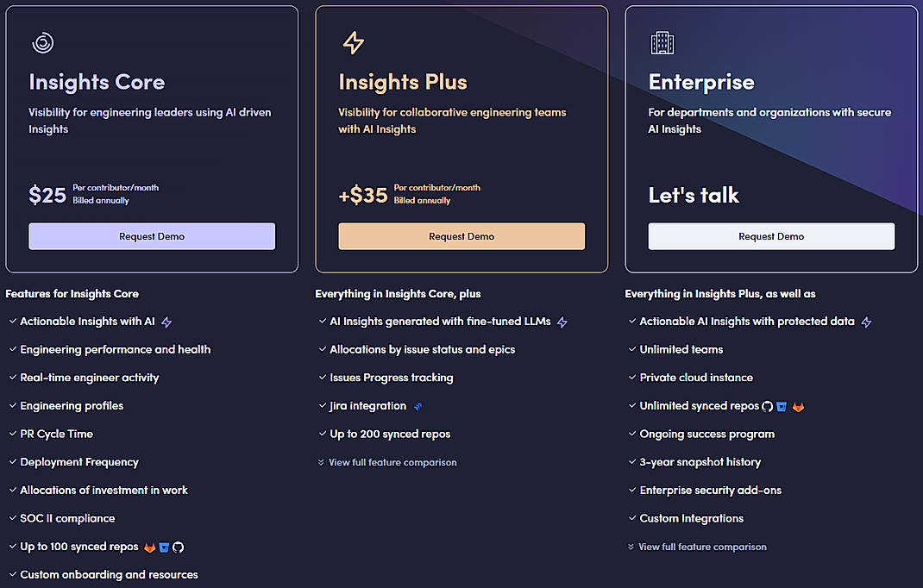Toggle the checkmark beside Unlimited teams
Screen dimensions: 923x588
point(631,349)
